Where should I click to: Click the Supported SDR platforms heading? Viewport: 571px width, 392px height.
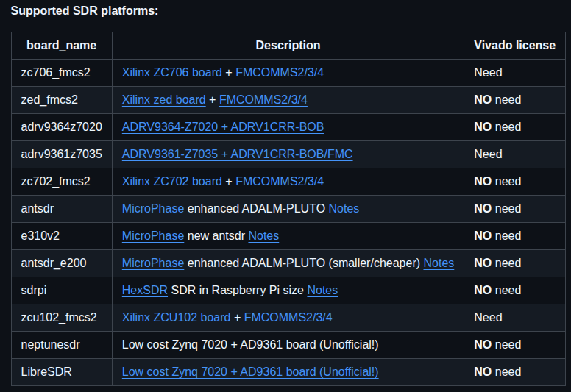coord(85,10)
